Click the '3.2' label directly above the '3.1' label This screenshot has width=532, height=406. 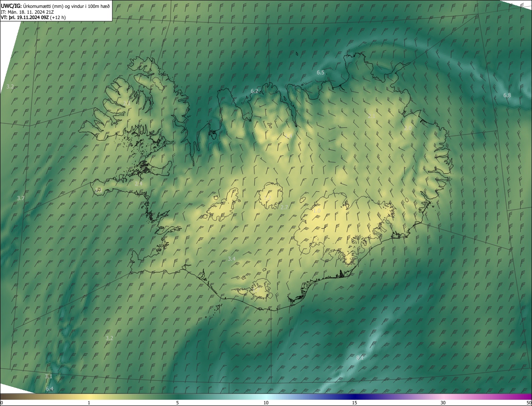(x=109, y=338)
